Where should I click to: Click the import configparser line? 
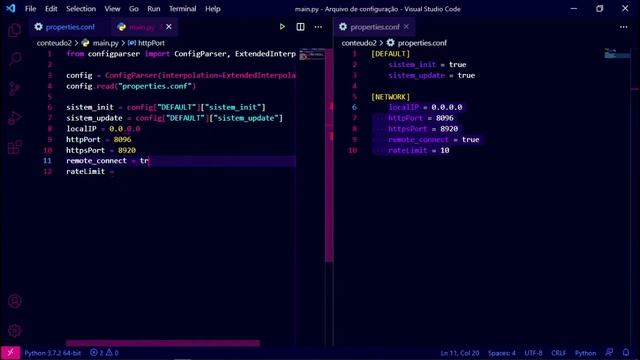pyautogui.click(x=181, y=54)
